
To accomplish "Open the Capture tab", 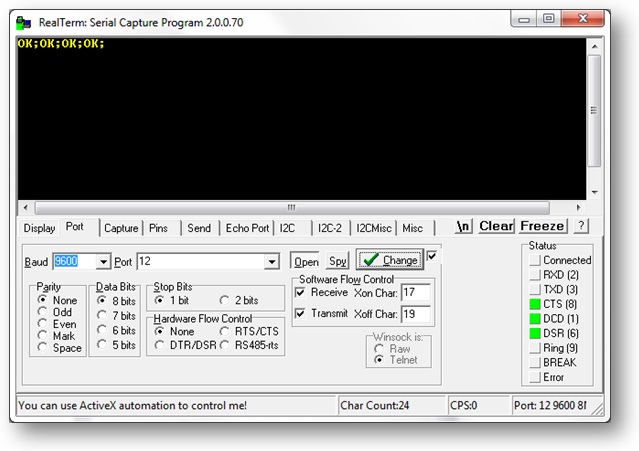I will (121, 228).
